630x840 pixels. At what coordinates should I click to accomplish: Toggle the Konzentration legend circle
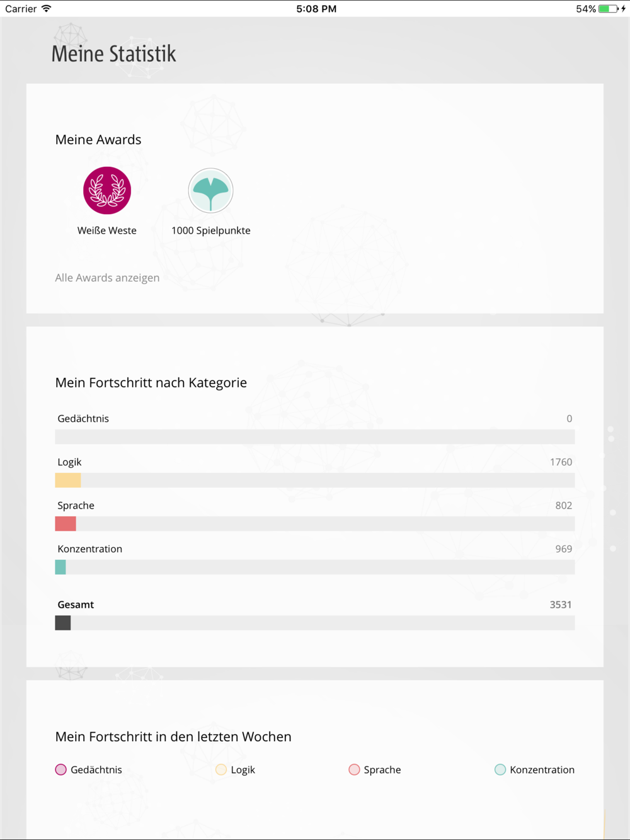click(x=500, y=769)
